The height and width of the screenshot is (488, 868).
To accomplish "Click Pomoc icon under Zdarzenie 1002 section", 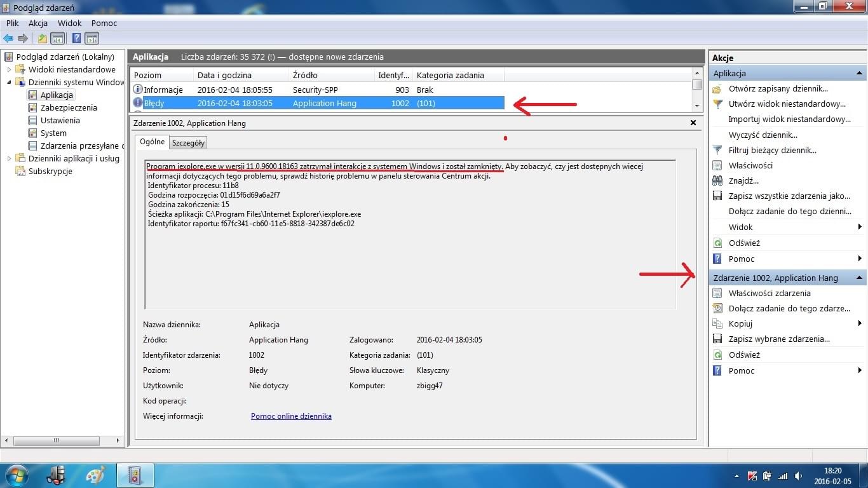I will coord(717,370).
